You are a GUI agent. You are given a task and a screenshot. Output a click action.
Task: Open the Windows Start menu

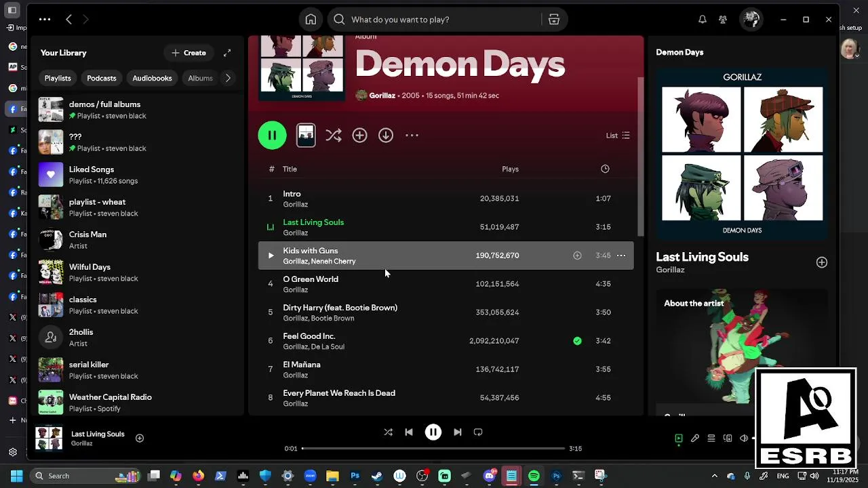(16, 476)
